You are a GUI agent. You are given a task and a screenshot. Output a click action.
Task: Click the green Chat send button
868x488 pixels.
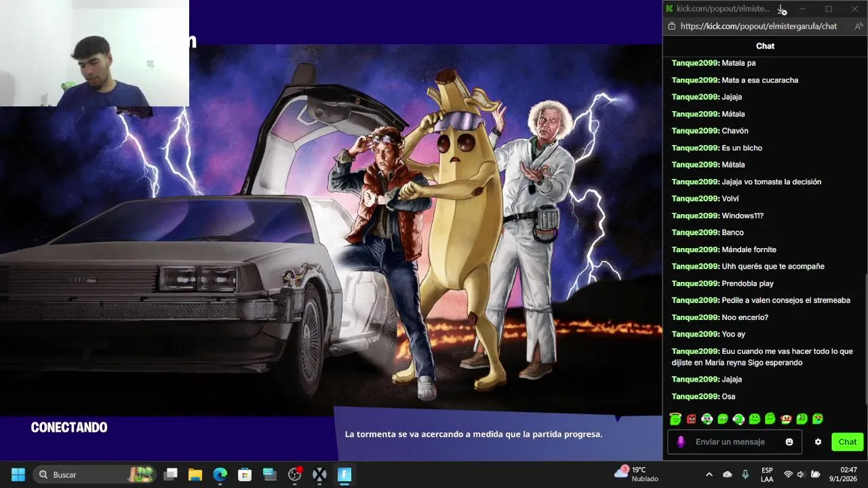click(848, 442)
